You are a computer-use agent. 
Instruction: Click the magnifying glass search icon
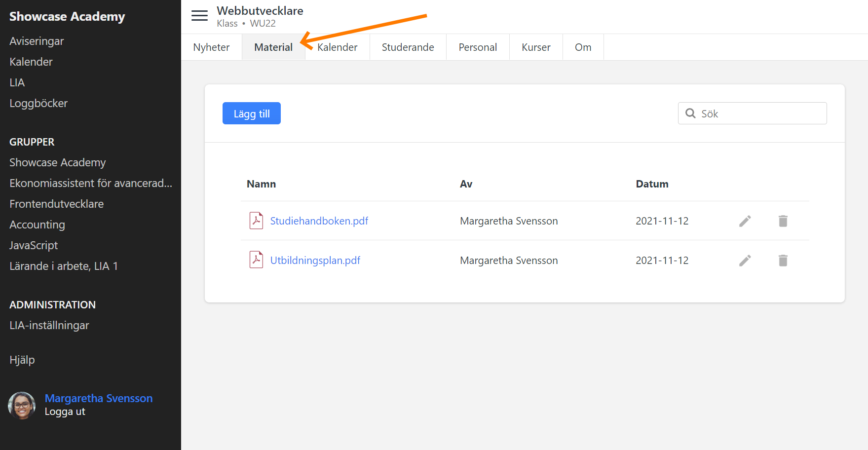[x=690, y=113]
